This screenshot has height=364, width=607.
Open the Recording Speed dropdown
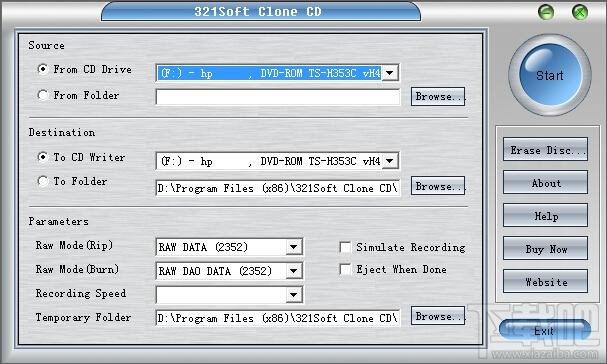click(x=294, y=295)
